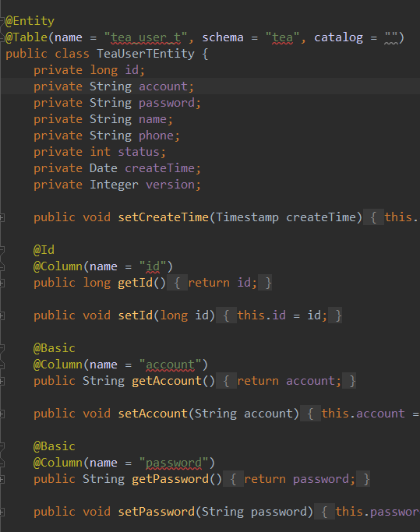
Task: Click the private String password field
Action: click(x=167, y=103)
